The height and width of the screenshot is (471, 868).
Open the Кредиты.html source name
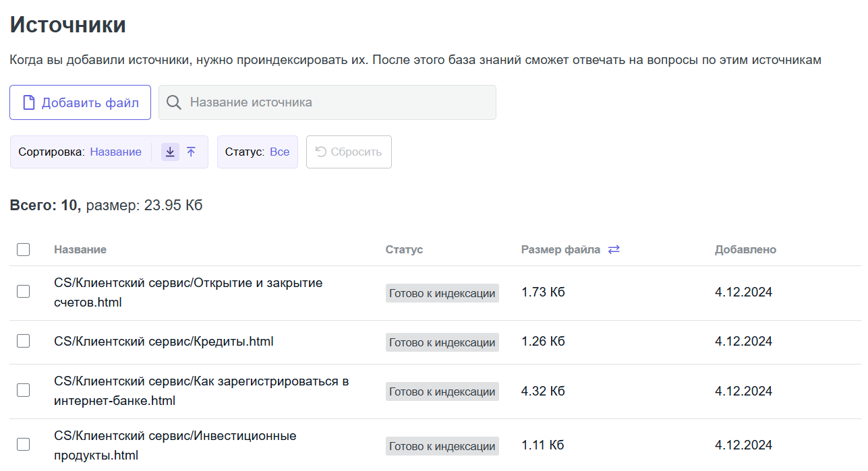(x=164, y=342)
